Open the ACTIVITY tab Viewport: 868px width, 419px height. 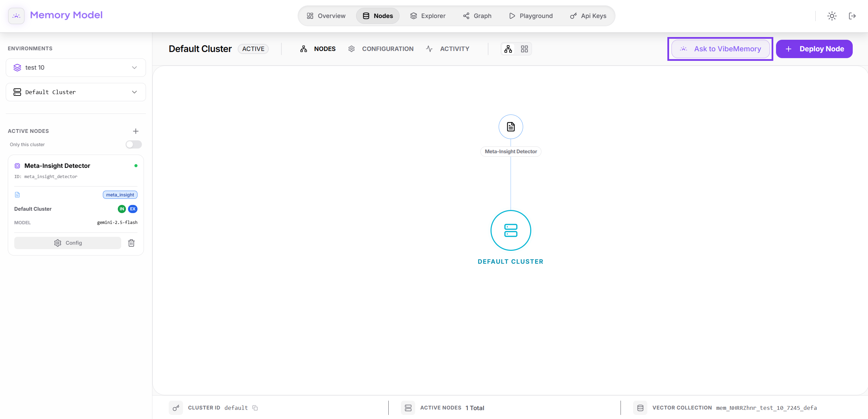[x=448, y=49]
